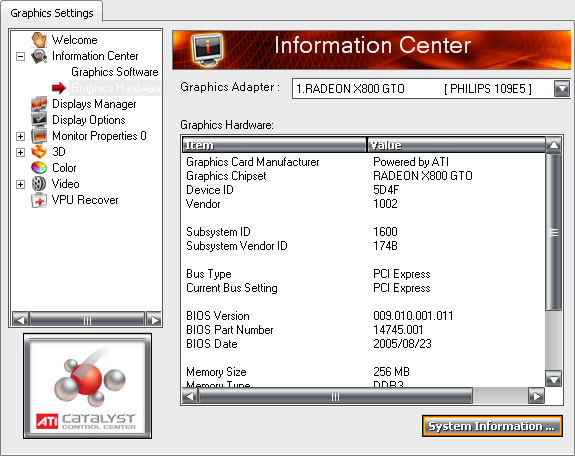Select Information Center tree item
The image size is (575, 456).
(x=95, y=56)
